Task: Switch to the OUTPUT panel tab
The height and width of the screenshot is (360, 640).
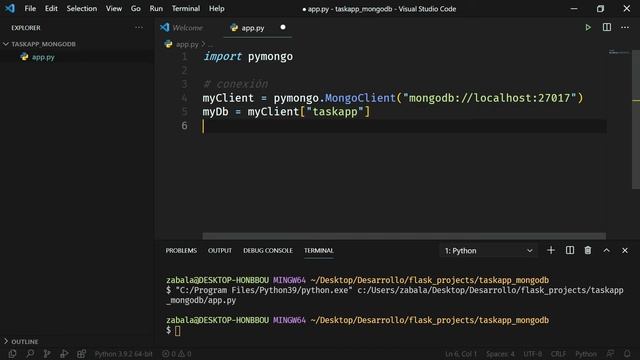Action: 220,250
